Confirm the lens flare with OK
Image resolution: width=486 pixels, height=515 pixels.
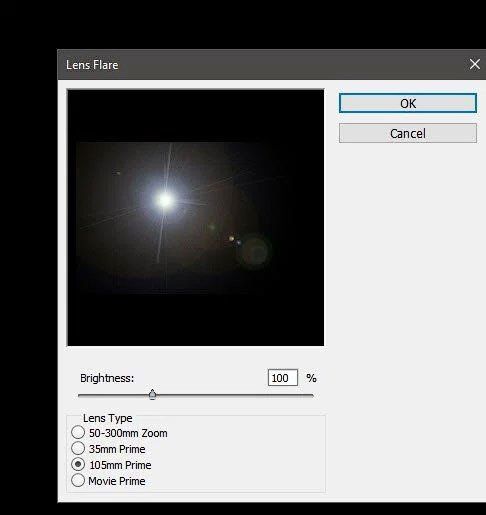(408, 103)
